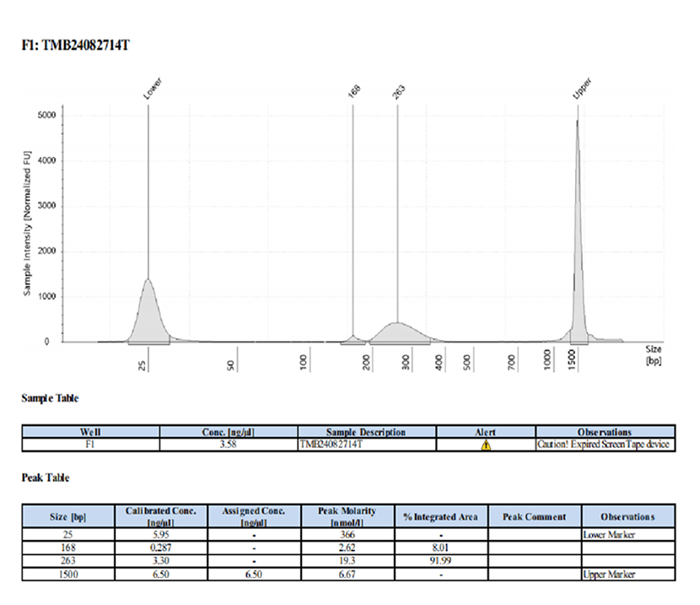Click the x-axis tick label '50'
The height and width of the screenshot is (605, 700).
click(x=230, y=365)
